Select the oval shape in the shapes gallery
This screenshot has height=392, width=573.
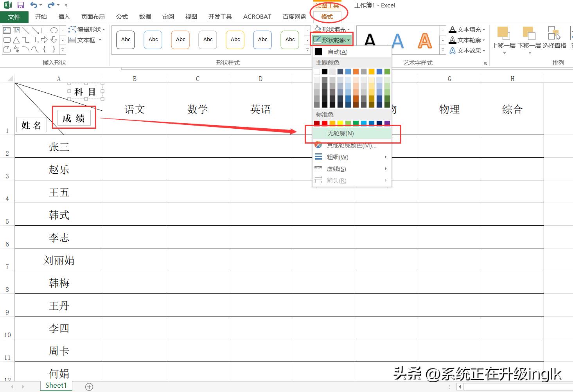[54, 30]
